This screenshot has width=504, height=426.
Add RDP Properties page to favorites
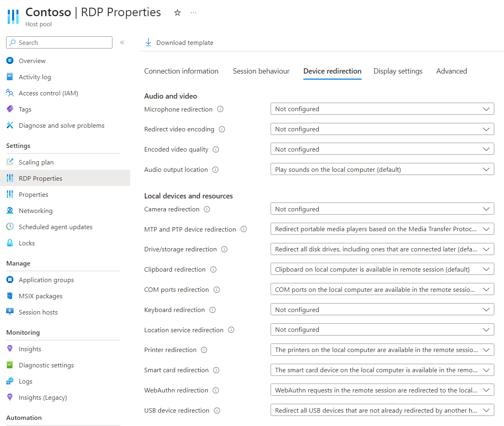tap(177, 13)
